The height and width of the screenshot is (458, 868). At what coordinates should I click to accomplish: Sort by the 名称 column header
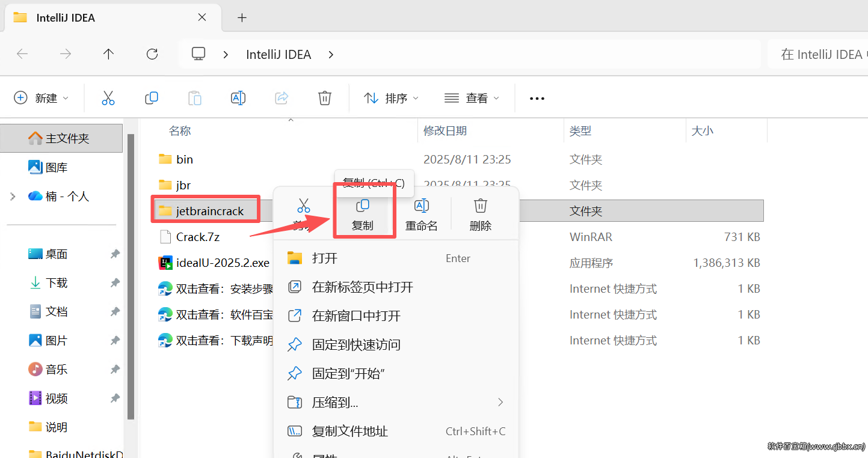180,130
